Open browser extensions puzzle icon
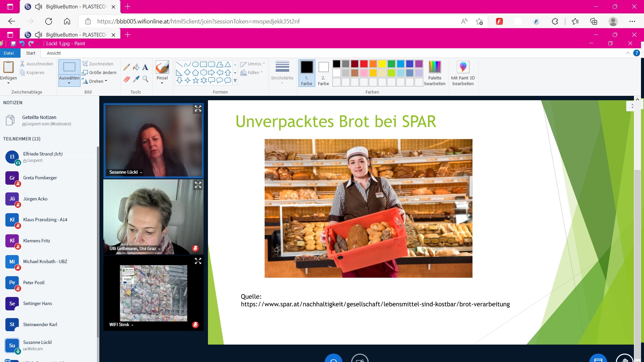Screen dimensions: 644x362 click(x=555, y=21)
